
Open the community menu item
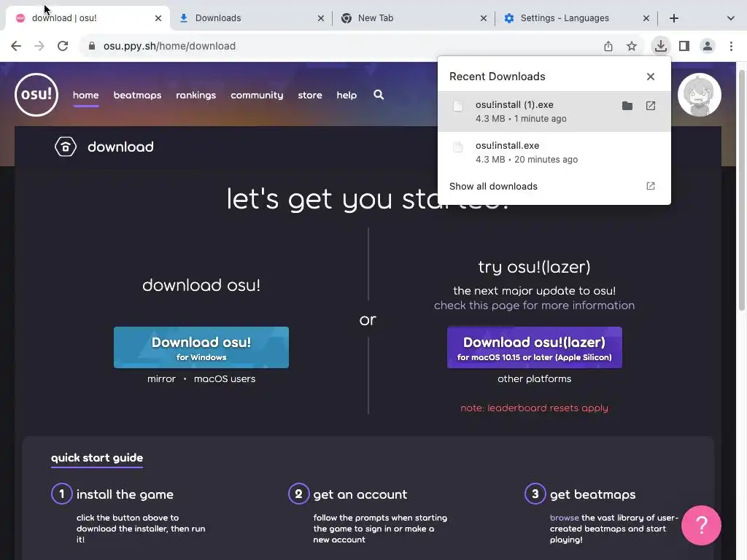tap(257, 96)
